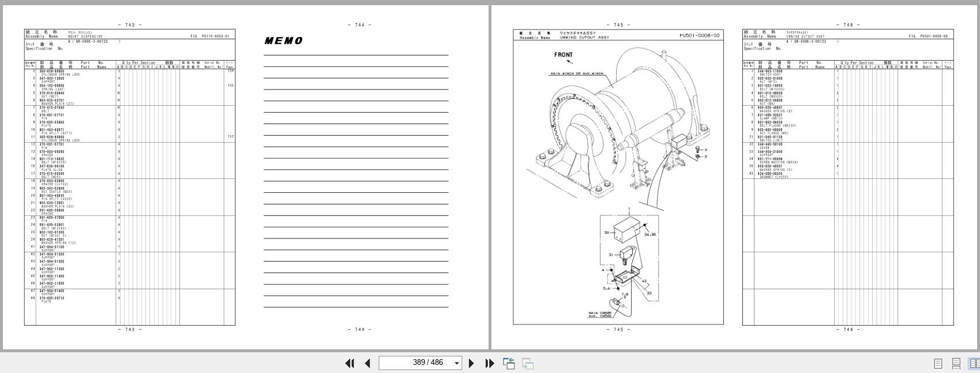Viewport: 980px width, 373px height.
Task: Jump to the first page of the document
Action: tap(350, 363)
